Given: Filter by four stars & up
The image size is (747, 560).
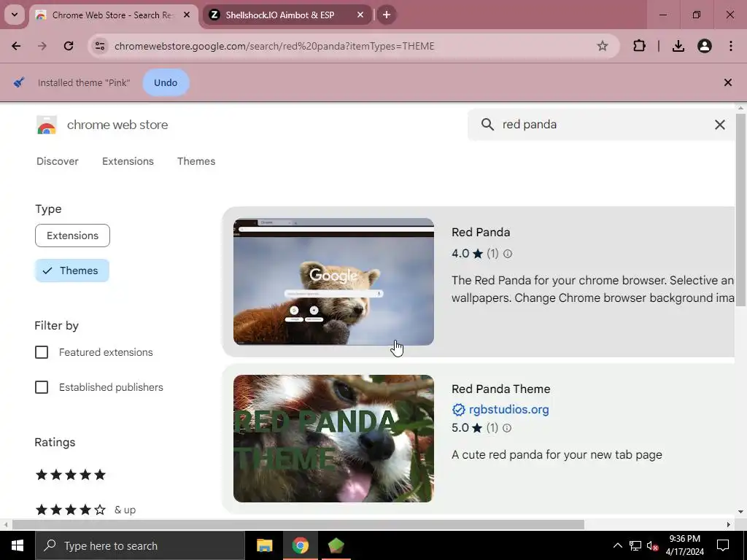Looking at the screenshot, I should tap(86, 510).
